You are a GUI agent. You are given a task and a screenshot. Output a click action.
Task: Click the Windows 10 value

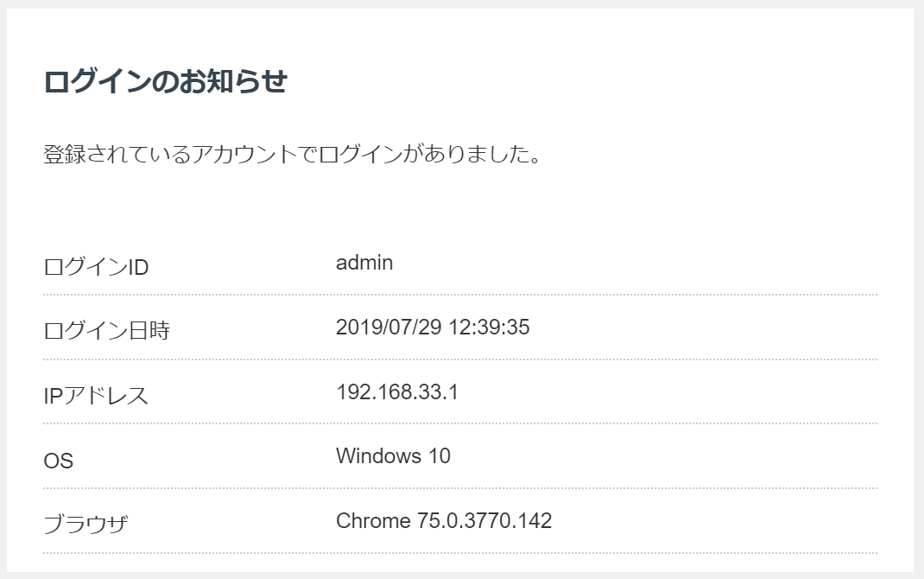point(393,456)
